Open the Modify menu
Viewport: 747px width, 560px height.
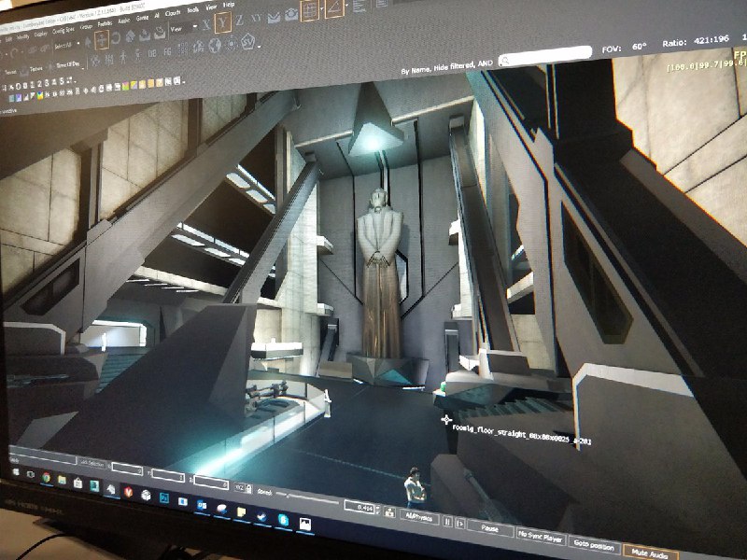22,37
